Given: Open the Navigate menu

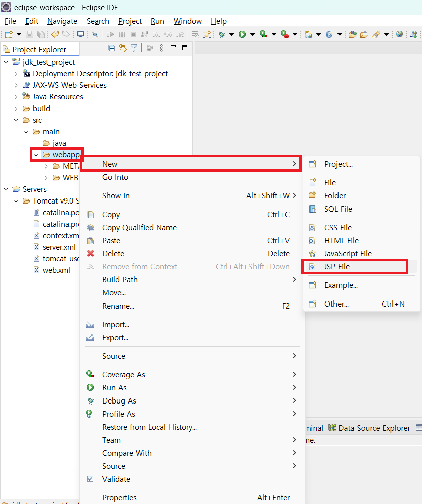Looking at the screenshot, I should (x=62, y=21).
